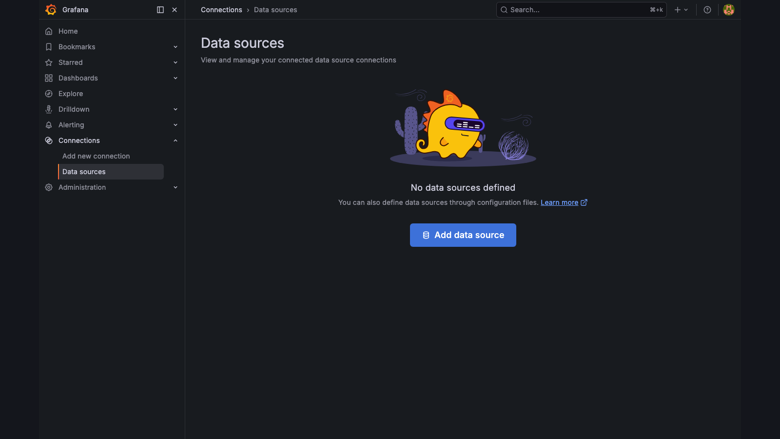
Task: Click the Learn more link
Action: pyautogui.click(x=559, y=202)
